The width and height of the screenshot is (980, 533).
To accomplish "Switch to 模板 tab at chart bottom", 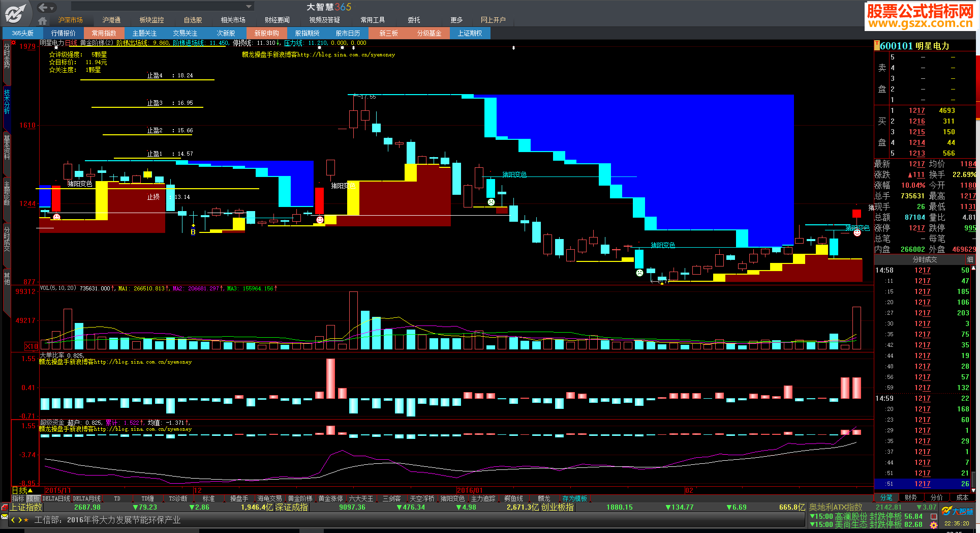I will (x=33, y=498).
